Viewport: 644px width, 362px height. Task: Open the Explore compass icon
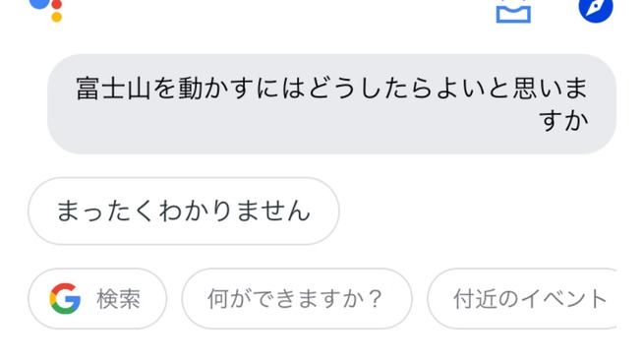[x=596, y=10]
